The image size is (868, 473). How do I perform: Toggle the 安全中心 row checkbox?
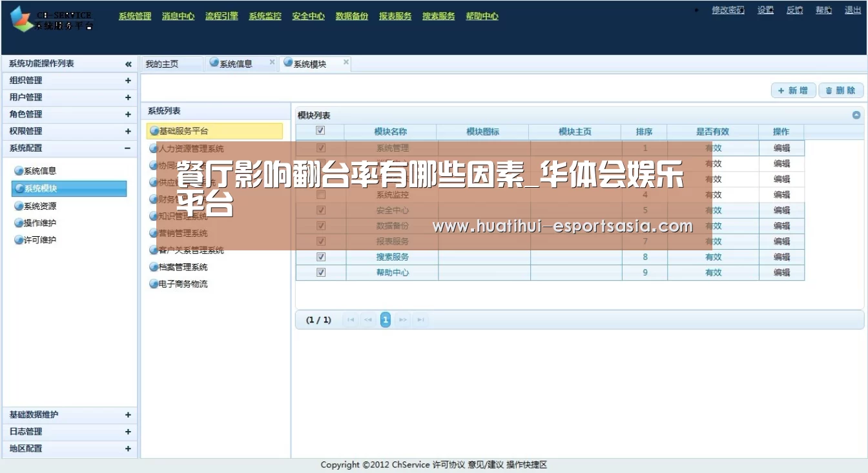click(x=321, y=210)
